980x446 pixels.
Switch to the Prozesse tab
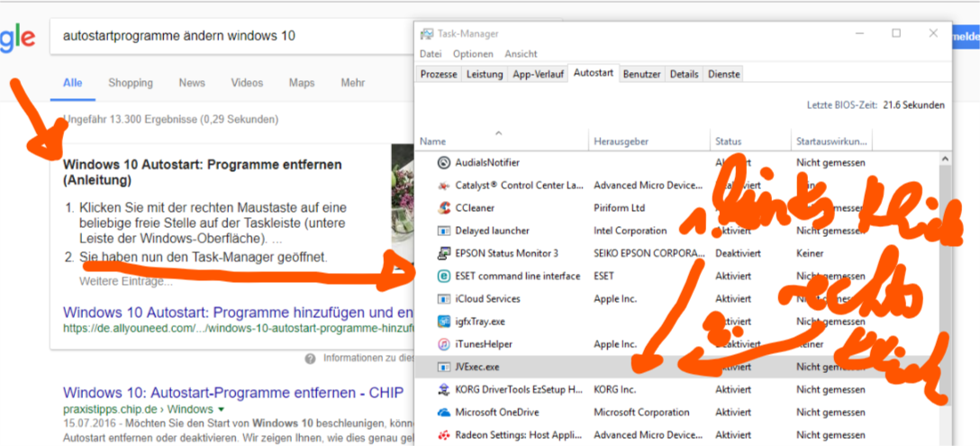point(439,74)
